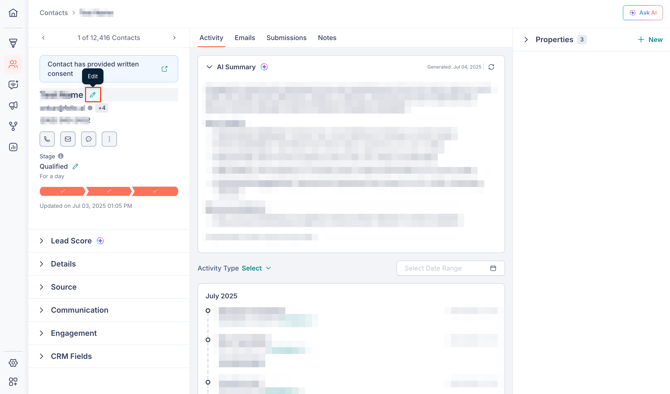Open the reports chart sidebar icon
Viewport: 670px width, 394px height.
coord(13,147)
